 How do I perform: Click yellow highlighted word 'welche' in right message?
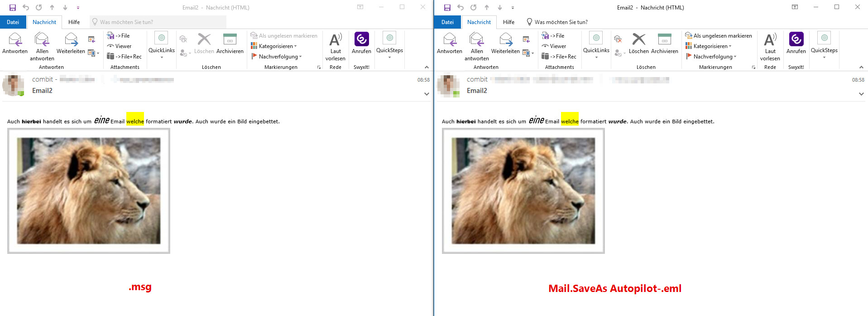pos(570,121)
